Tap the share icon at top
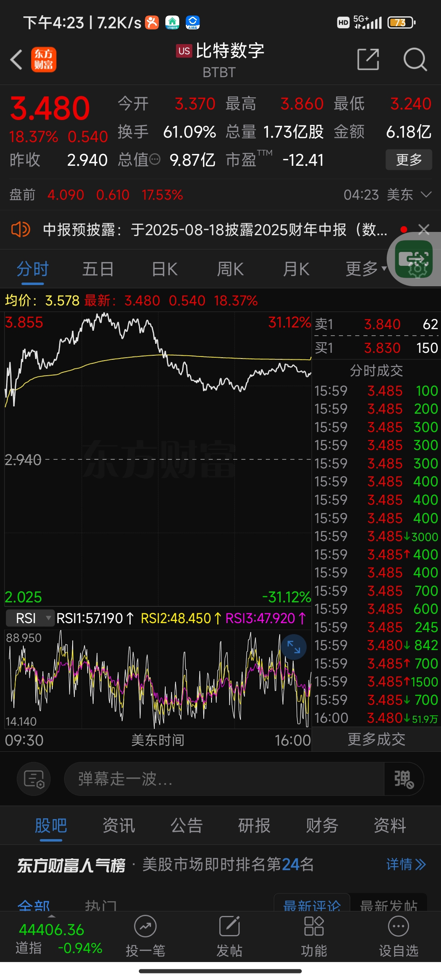 tap(368, 59)
